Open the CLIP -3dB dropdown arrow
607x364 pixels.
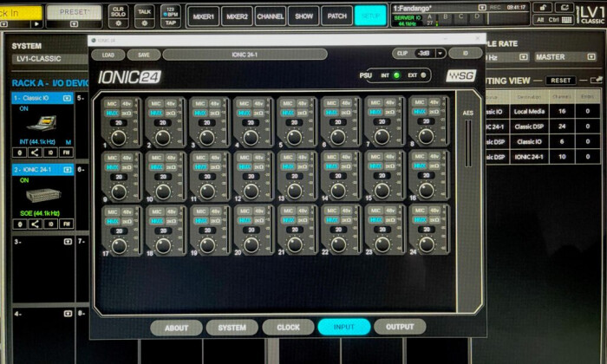[441, 54]
